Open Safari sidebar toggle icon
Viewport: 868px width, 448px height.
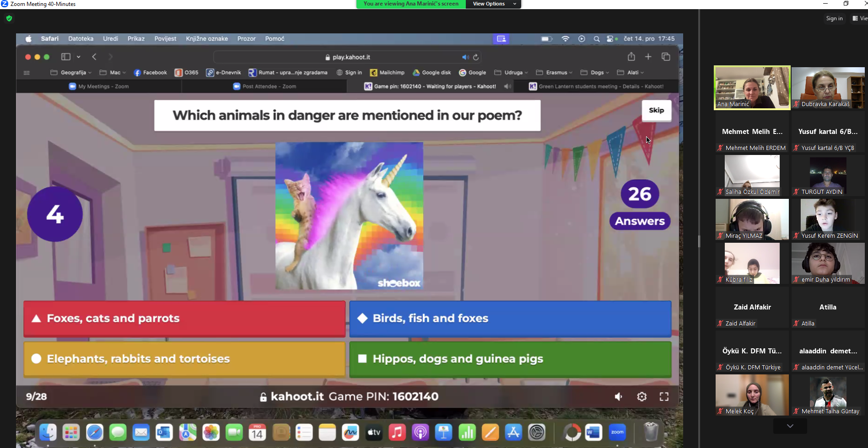(x=66, y=57)
